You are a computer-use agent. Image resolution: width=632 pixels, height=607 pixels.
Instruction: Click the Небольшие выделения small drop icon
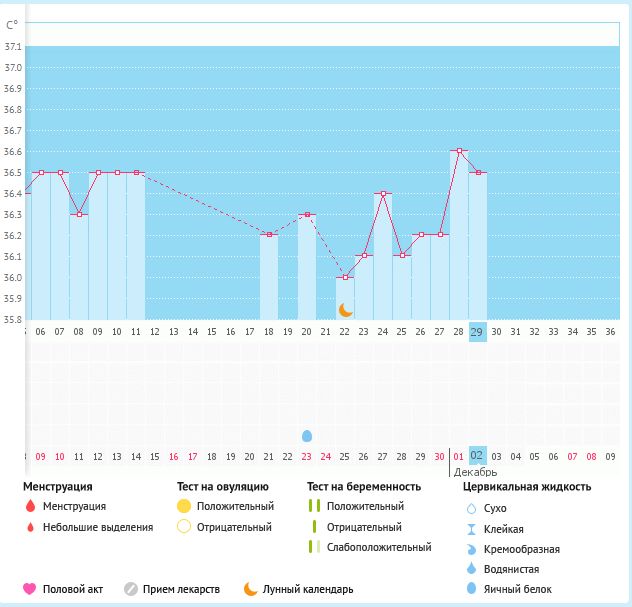point(30,527)
